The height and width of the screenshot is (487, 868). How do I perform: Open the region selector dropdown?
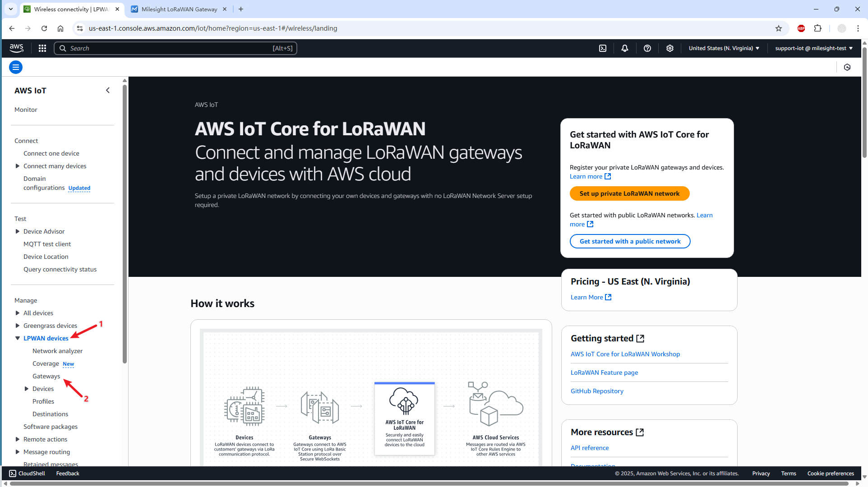724,48
